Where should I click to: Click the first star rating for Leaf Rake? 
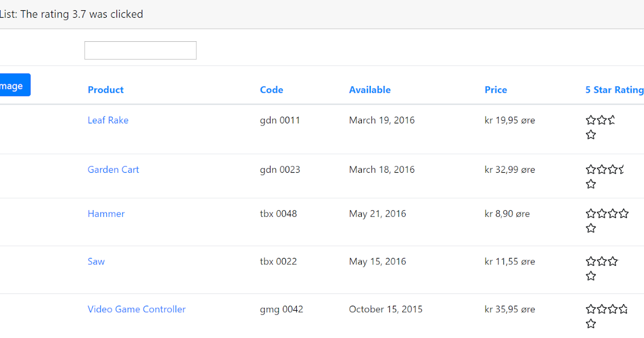point(590,120)
